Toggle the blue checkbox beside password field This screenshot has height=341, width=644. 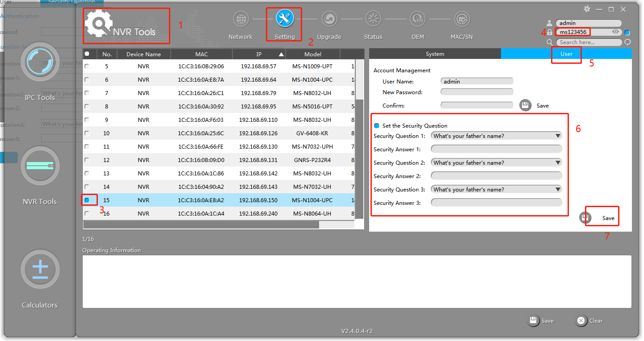pyautogui.click(x=627, y=32)
